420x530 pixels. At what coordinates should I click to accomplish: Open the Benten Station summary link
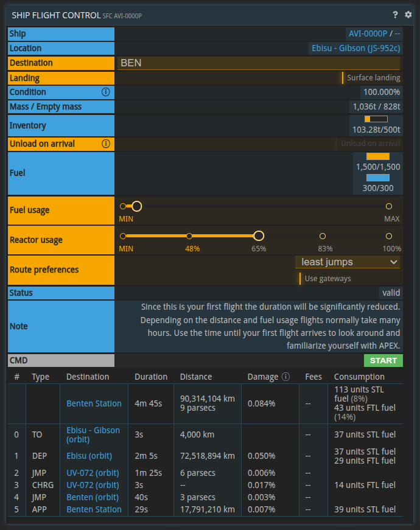pos(94,403)
